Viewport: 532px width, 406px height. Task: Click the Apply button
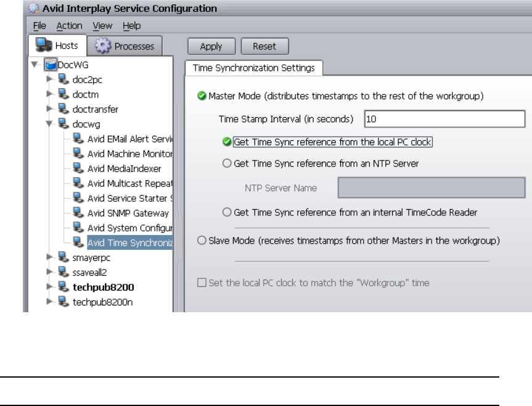click(211, 46)
